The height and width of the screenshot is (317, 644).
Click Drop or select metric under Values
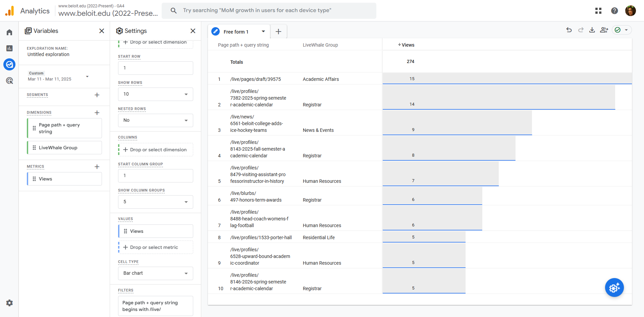pyautogui.click(x=156, y=247)
